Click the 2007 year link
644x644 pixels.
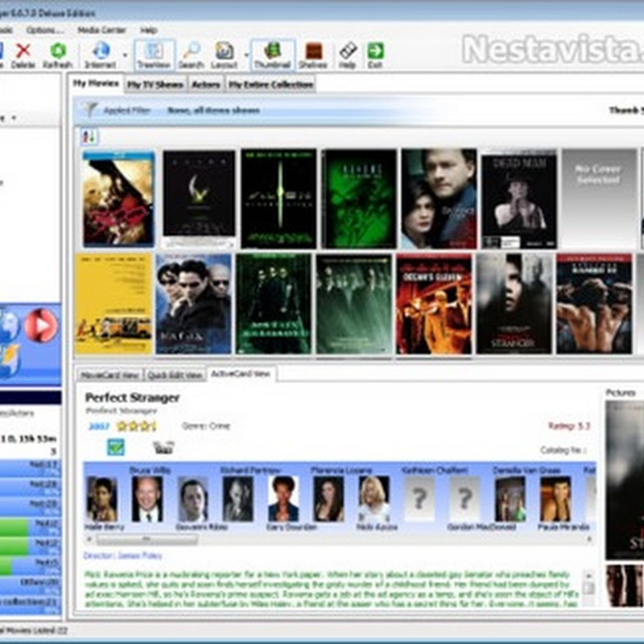point(99,427)
